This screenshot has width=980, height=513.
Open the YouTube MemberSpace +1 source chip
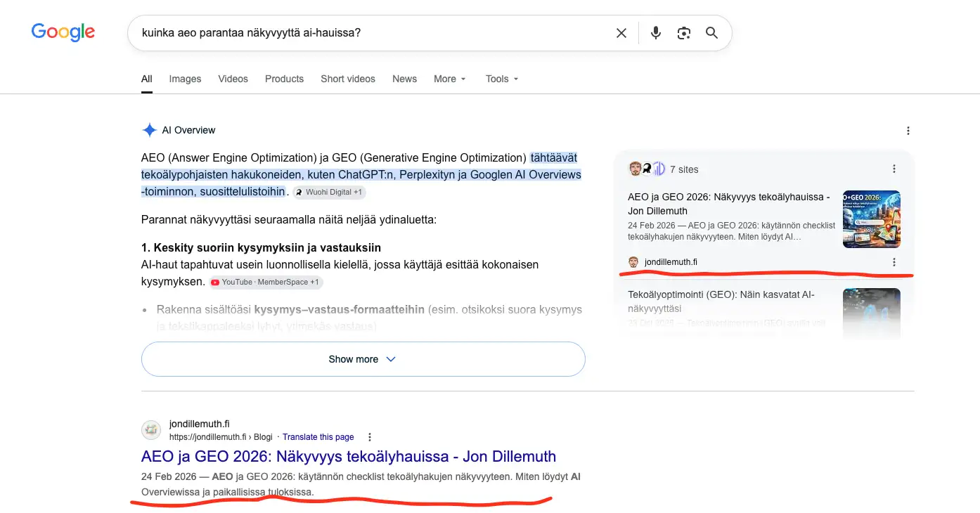[266, 282]
